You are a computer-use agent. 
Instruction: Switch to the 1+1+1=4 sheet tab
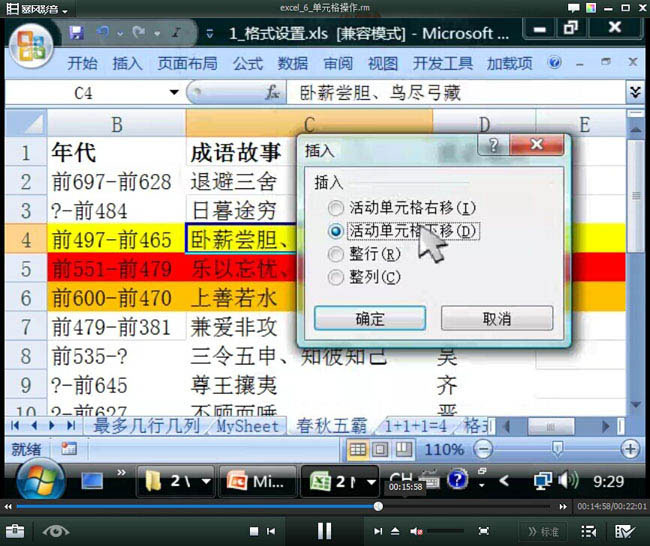click(416, 426)
